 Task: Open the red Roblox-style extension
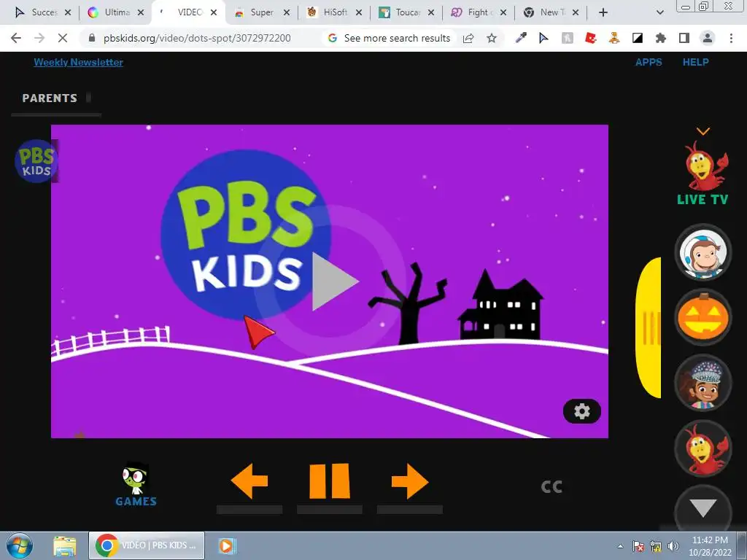tap(591, 38)
